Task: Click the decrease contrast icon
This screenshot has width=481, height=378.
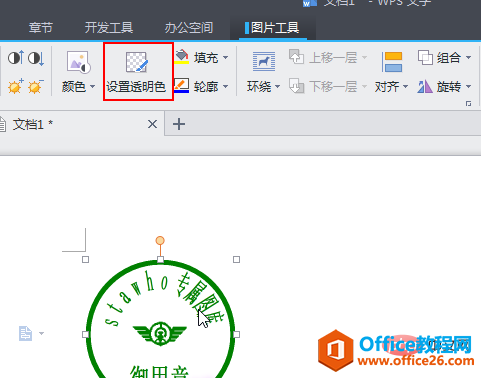Action: click(x=36, y=58)
